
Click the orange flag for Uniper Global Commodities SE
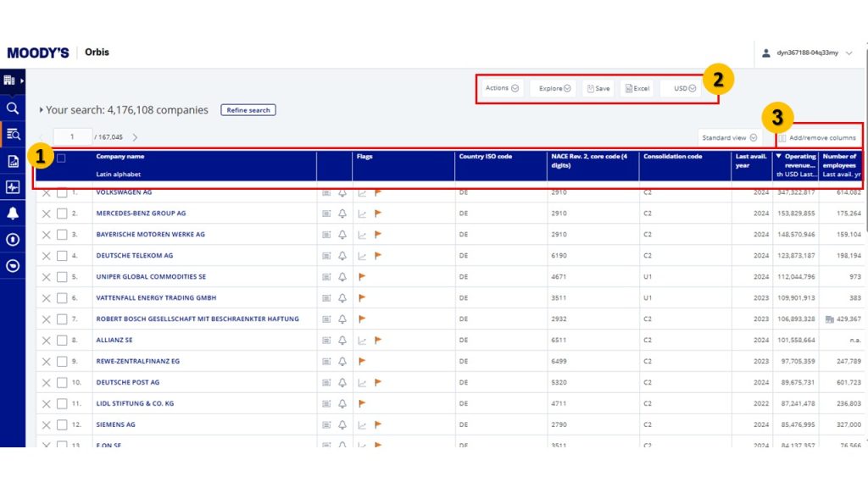coord(362,277)
